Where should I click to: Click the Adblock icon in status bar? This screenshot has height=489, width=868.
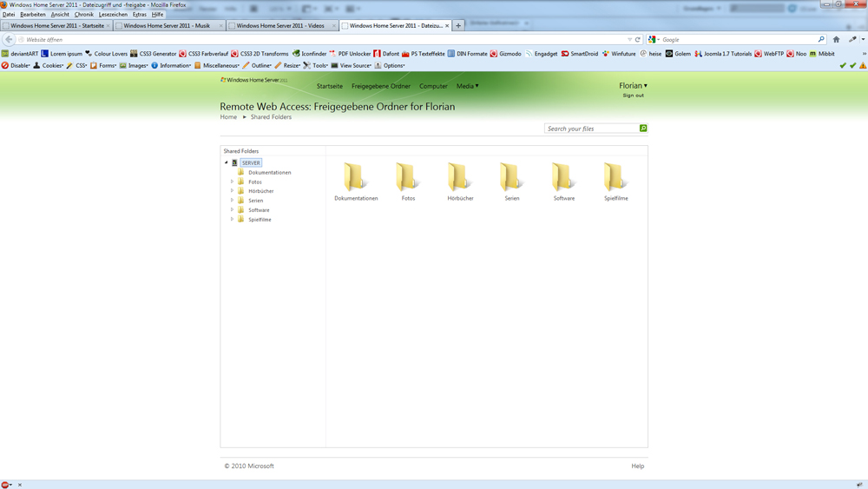[4, 485]
